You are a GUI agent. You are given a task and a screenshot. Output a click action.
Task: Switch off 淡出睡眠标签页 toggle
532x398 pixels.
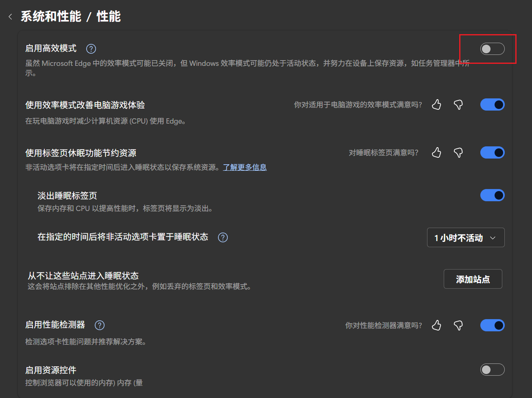(x=493, y=196)
